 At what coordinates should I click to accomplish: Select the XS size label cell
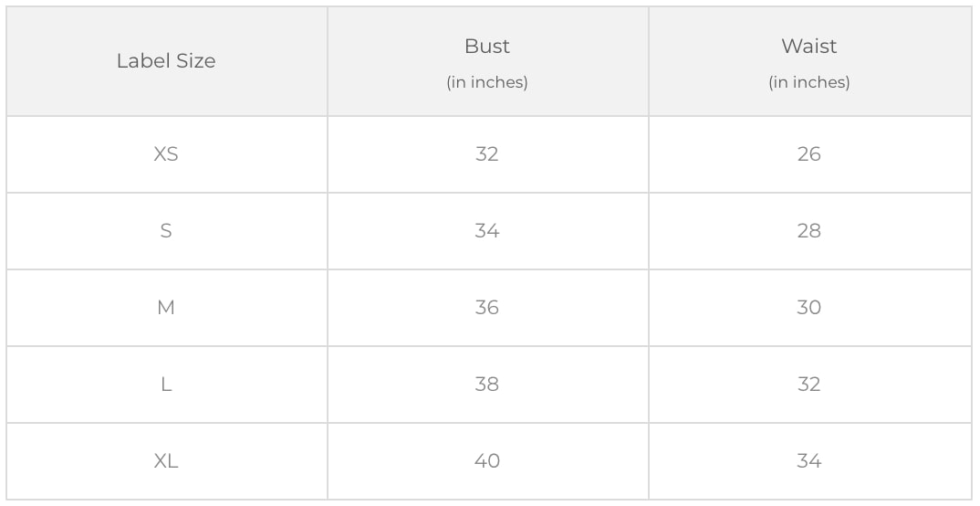point(166,154)
